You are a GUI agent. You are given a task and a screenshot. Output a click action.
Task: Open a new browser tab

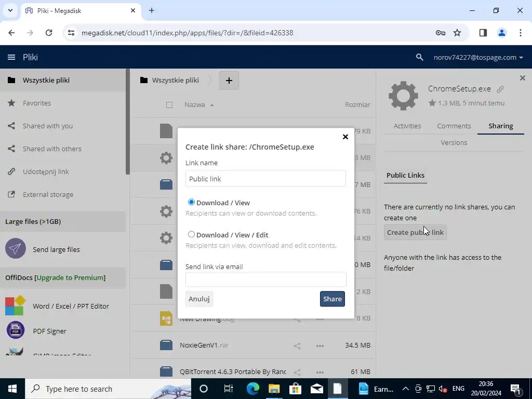(x=152, y=10)
